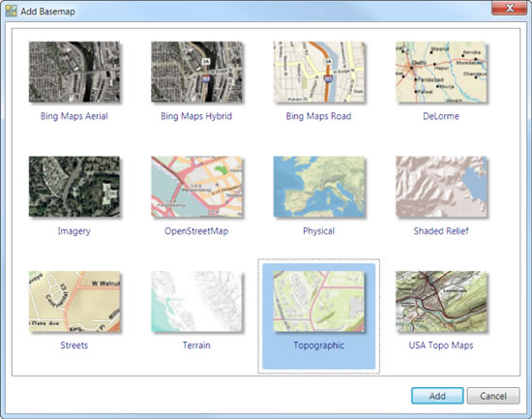Select the Terrain basemap thumbnail
532x419 pixels.
coord(196,301)
